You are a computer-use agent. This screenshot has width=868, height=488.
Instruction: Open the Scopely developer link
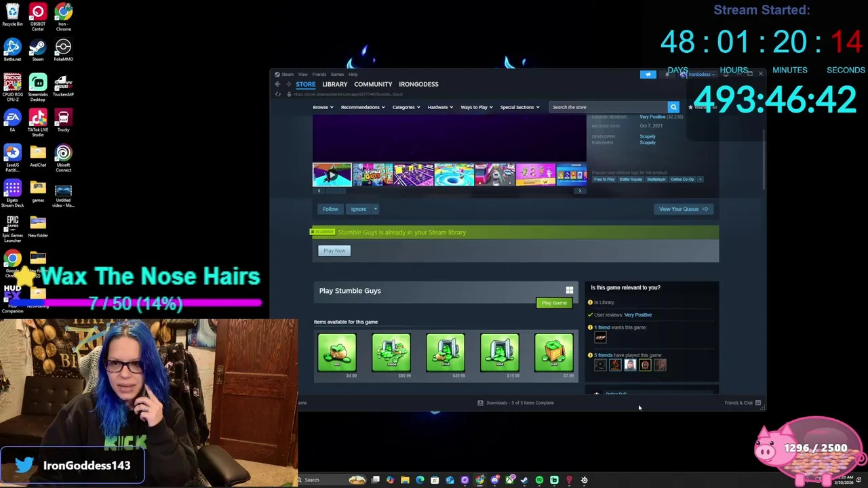coord(648,136)
